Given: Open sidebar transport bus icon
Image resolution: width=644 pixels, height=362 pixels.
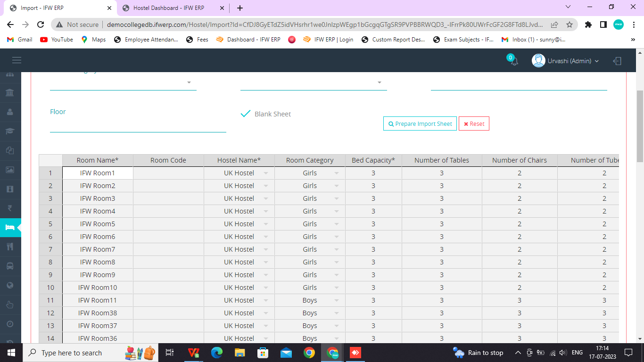Looking at the screenshot, I should point(10,266).
